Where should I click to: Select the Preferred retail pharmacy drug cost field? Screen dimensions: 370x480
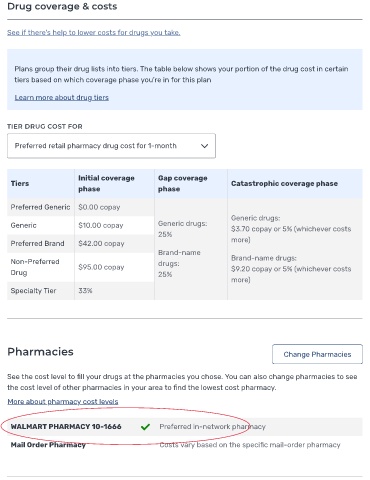coord(111,146)
